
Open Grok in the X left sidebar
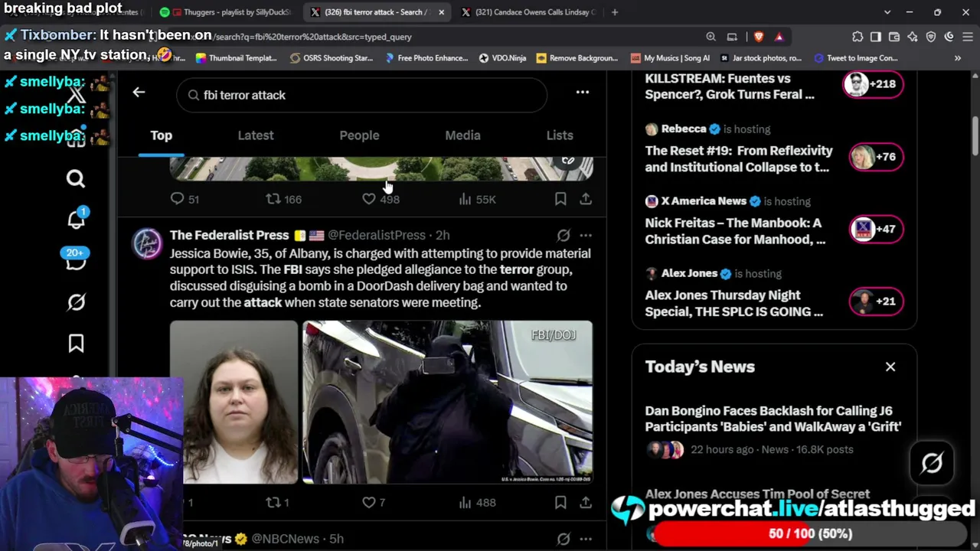coord(76,302)
